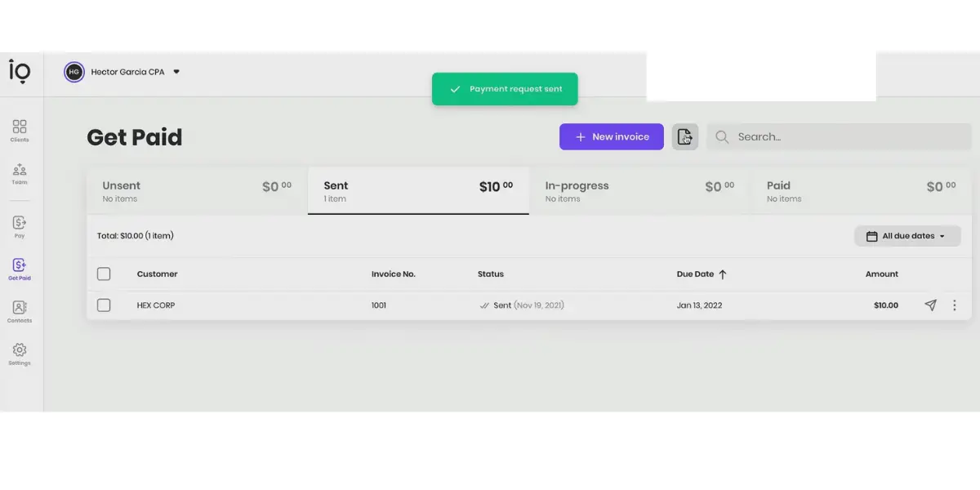The image size is (980, 490).
Task: Create a New invoice
Action: [x=612, y=137]
